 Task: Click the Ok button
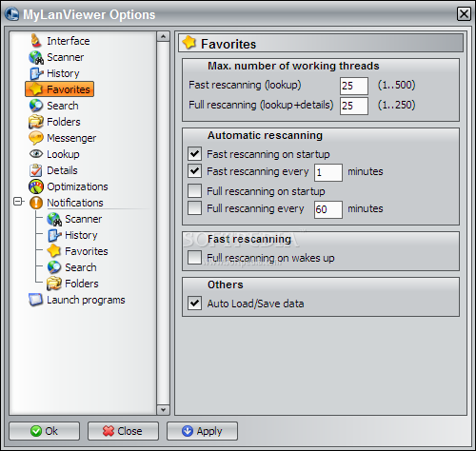click(44, 431)
